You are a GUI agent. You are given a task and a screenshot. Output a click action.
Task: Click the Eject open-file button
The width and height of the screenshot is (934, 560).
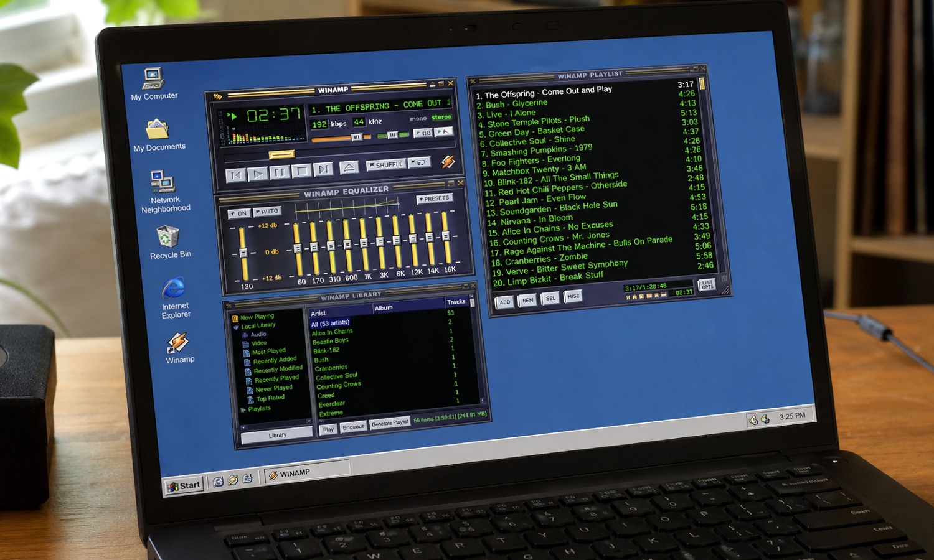(349, 167)
